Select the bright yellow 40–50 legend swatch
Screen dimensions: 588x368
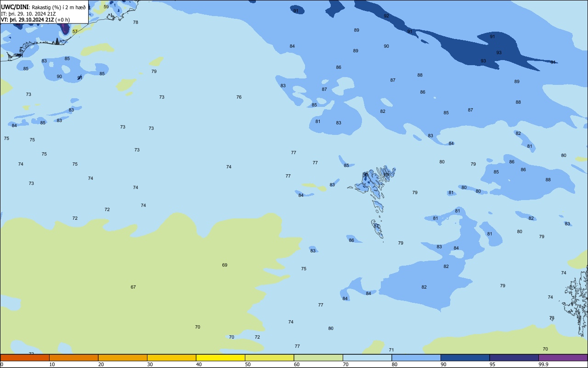220,357
